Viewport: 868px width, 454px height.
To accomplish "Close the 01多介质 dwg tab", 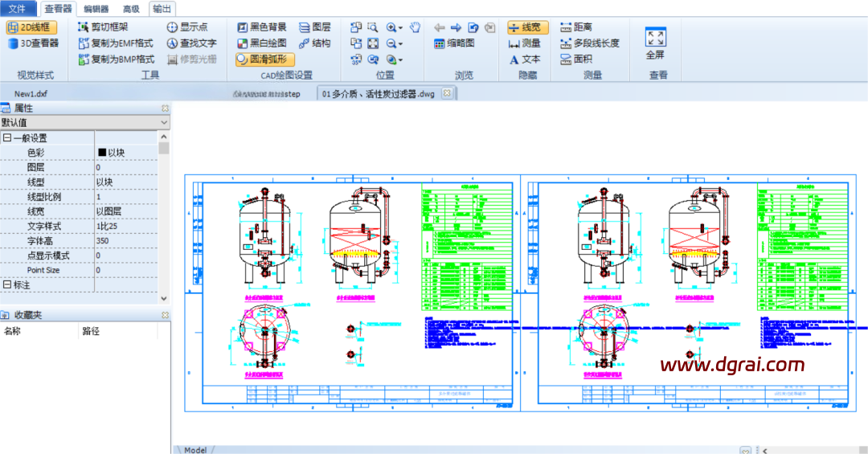I will coord(447,93).
